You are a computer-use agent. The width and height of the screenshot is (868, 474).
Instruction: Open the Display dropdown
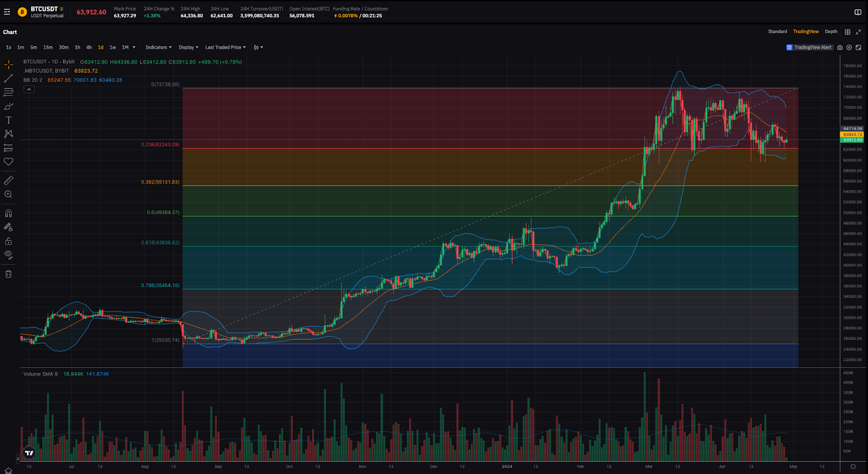188,47
